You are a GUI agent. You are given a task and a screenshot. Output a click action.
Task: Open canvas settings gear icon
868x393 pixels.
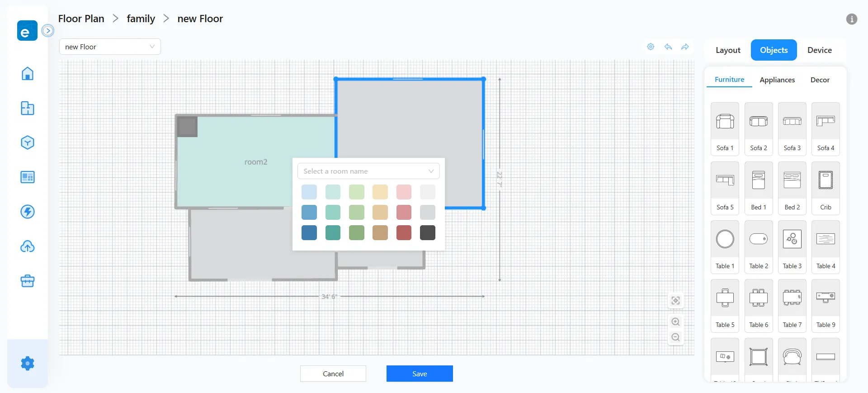651,47
